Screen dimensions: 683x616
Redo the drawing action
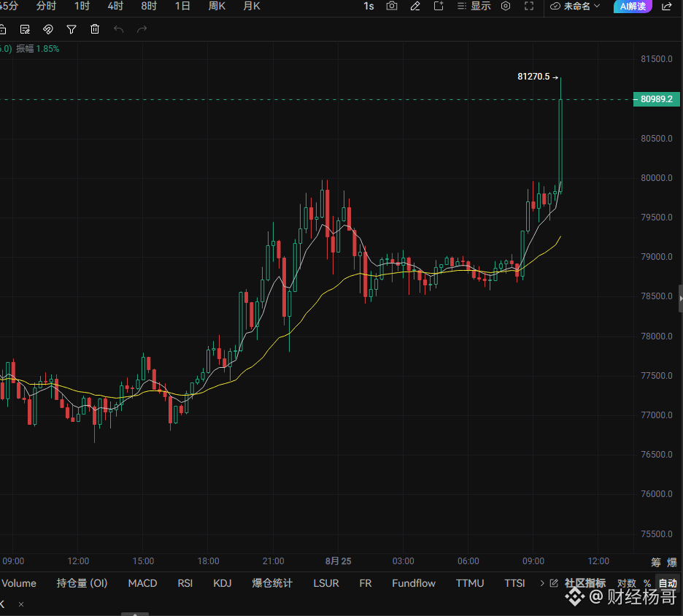coord(142,29)
